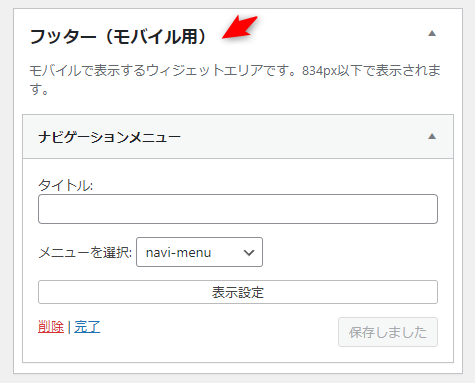Delete widget using the 削除 link
The height and width of the screenshot is (383, 475).
[51, 327]
